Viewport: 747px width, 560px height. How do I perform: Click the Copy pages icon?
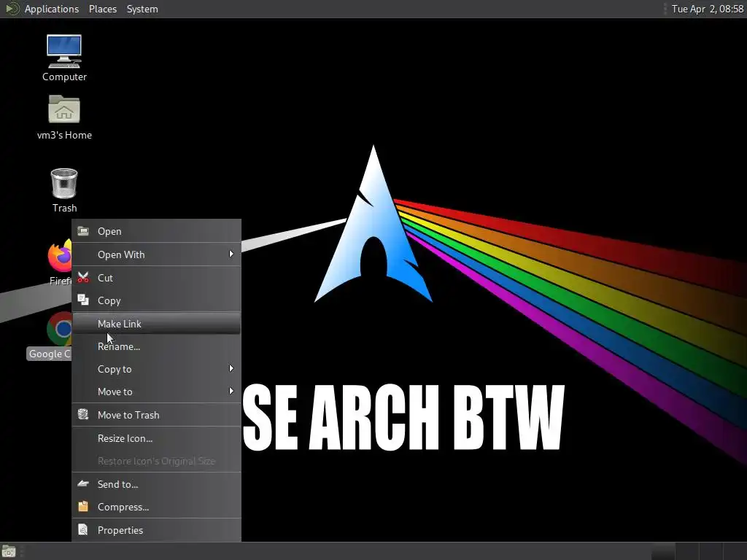point(83,300)
